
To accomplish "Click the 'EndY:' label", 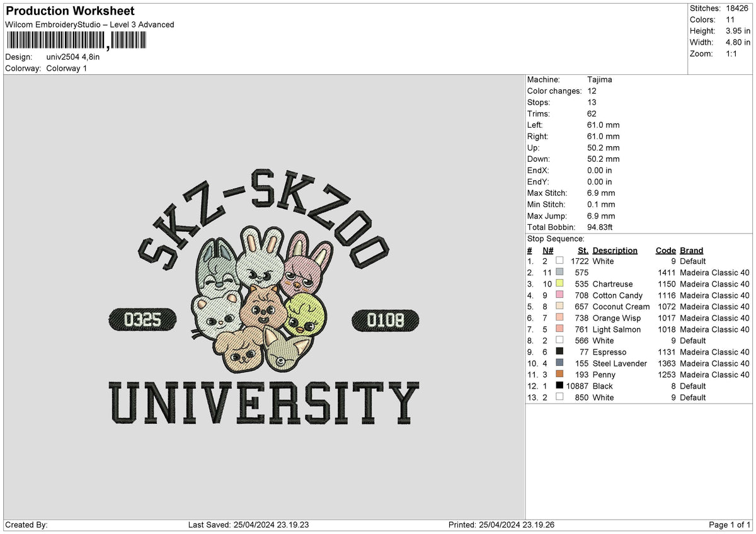I will 539,181.
